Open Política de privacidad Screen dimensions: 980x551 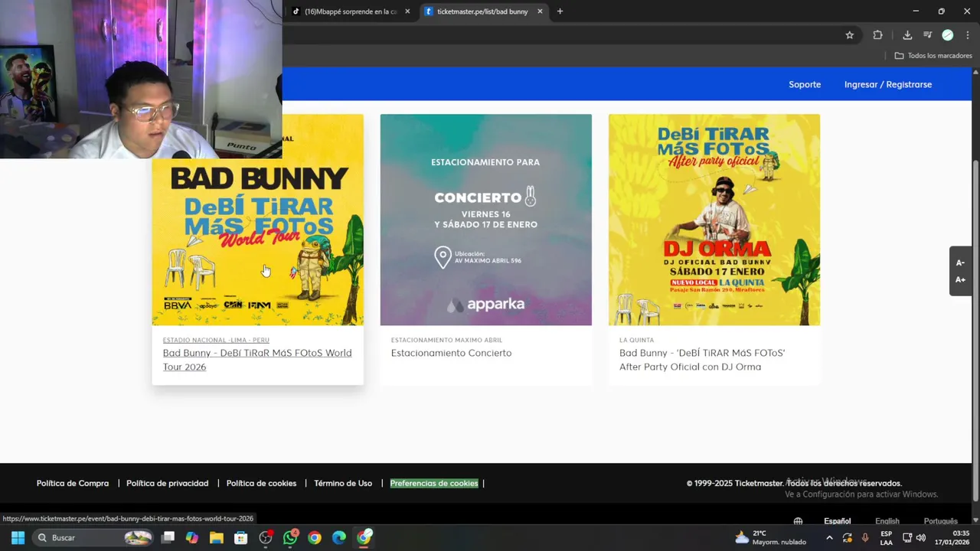[x=167, y=483]
